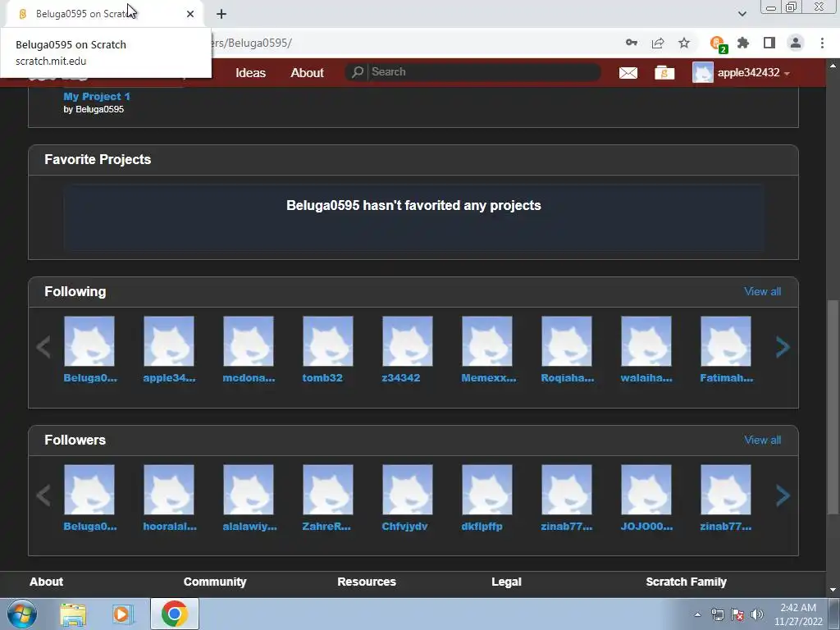
Task: Click the Community footer heading
Action: pyautogui.click(x=215, y=582)
